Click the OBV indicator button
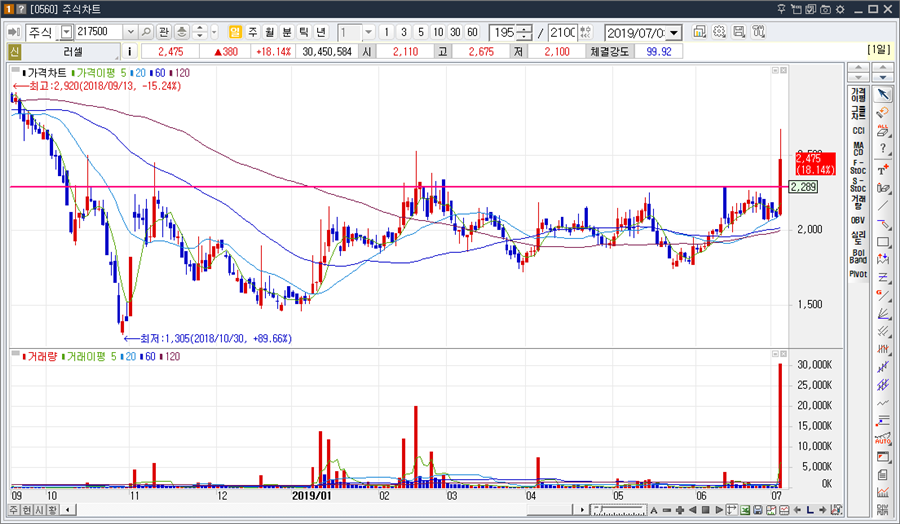The height and width of the screenshot is (524, 900). pyautogui.click(x=858, y=220)
